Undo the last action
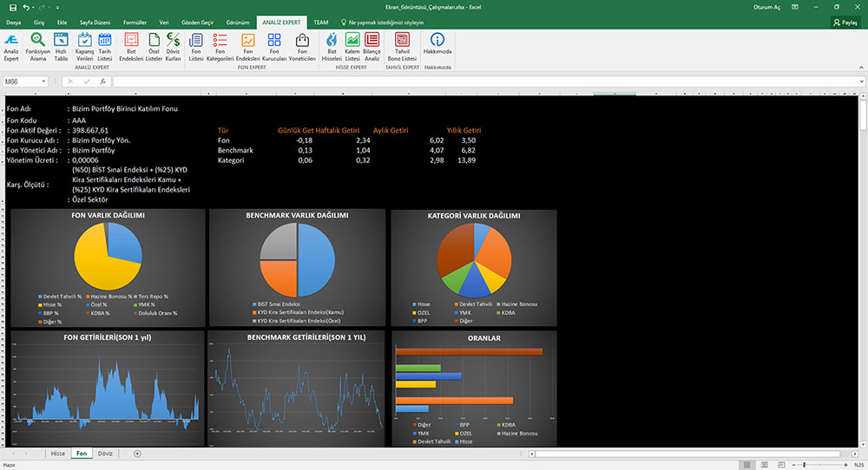The image size is (868, 470). [x=26, y=7]
